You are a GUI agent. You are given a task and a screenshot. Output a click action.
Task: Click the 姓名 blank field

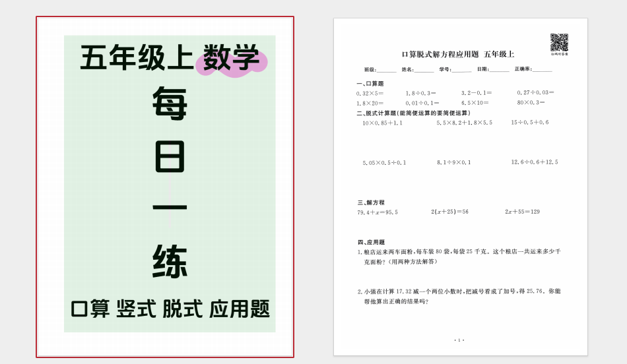[424, 69]
